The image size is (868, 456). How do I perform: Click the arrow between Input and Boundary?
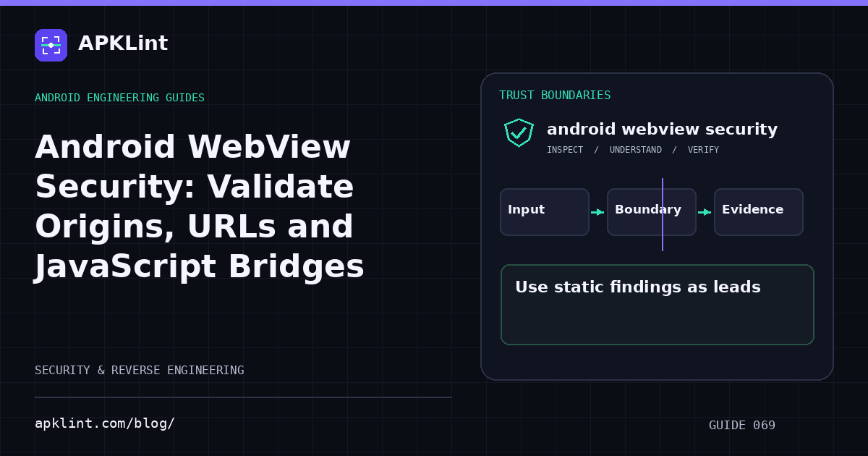(597, 212)
